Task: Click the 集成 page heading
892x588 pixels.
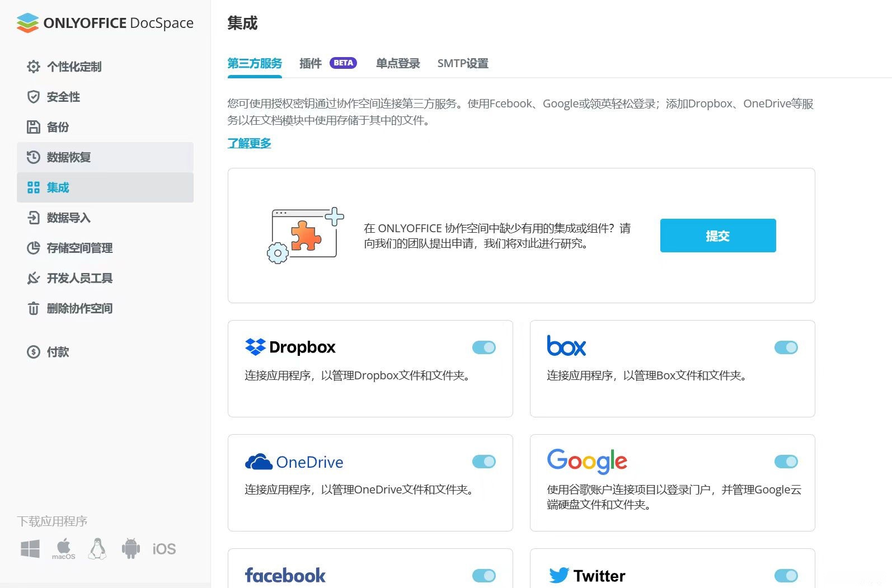Action: click(x=242, y=23)
